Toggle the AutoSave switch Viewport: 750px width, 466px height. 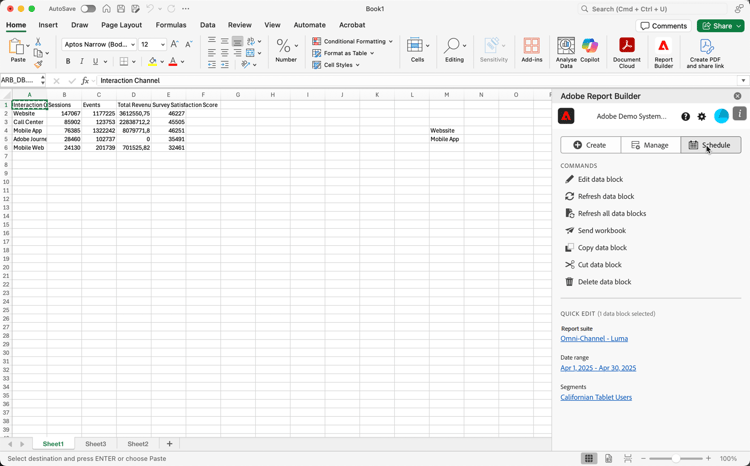click(x=88, y=9)
